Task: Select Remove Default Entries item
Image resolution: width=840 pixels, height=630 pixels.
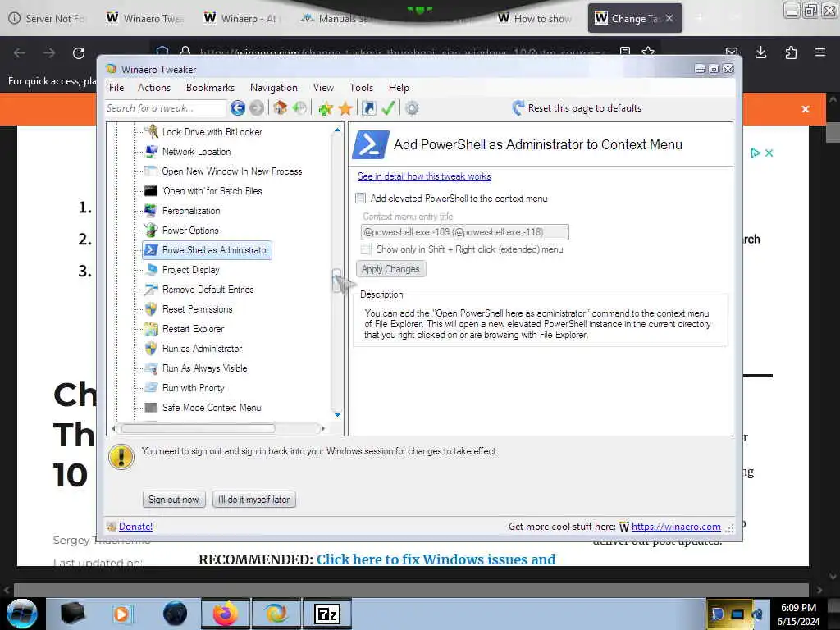Action: pyautogui.click(x=208, y=290)
